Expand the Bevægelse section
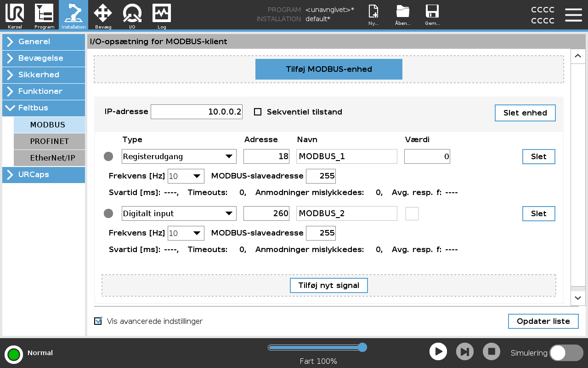Screen dimensions: 588x368 44,58
